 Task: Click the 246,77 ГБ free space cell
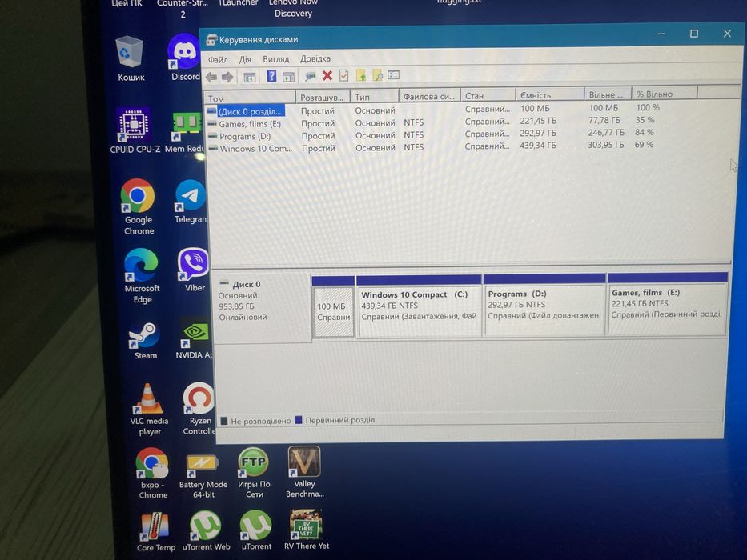click(605, 132)
